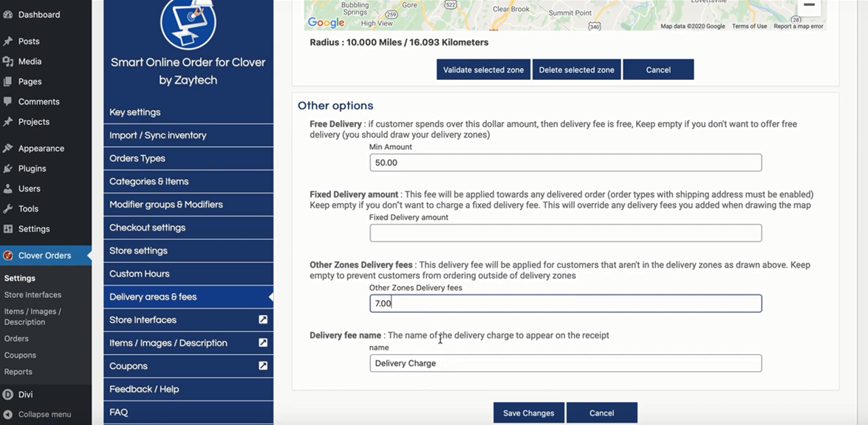This screenshot has width=868, height=425.
Task: Click the Collapse menu arrow icon
Action: (7, 414)
